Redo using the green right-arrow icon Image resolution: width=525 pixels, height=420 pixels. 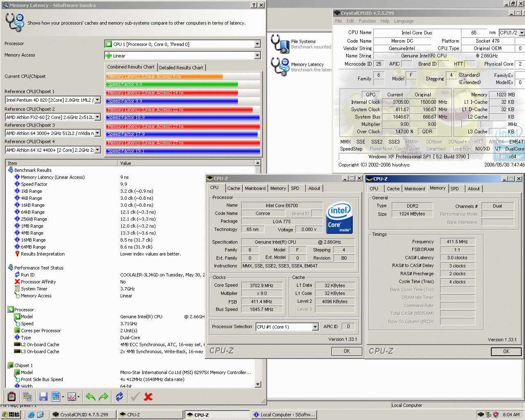(103, 397)
